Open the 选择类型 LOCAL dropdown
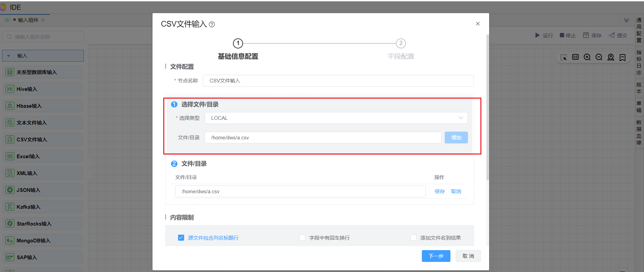Image resolution: width=644 pixels, height=272 pixels. (336, 118)
